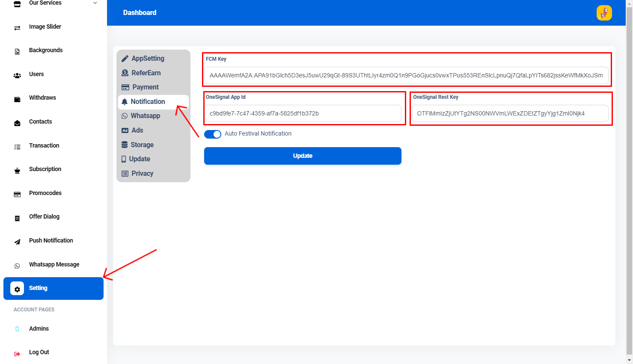
Task: Open the Privacy tab
Action: click(153, 174)
